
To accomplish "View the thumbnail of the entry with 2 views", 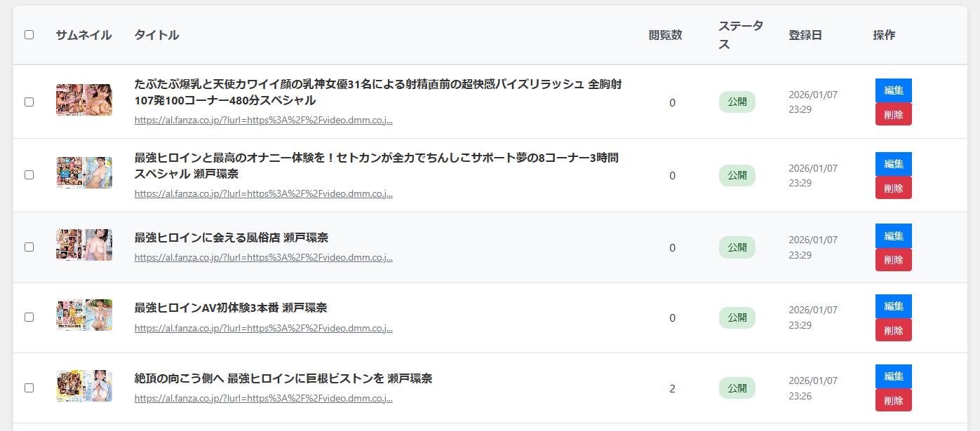I will (x=84, y=385).
